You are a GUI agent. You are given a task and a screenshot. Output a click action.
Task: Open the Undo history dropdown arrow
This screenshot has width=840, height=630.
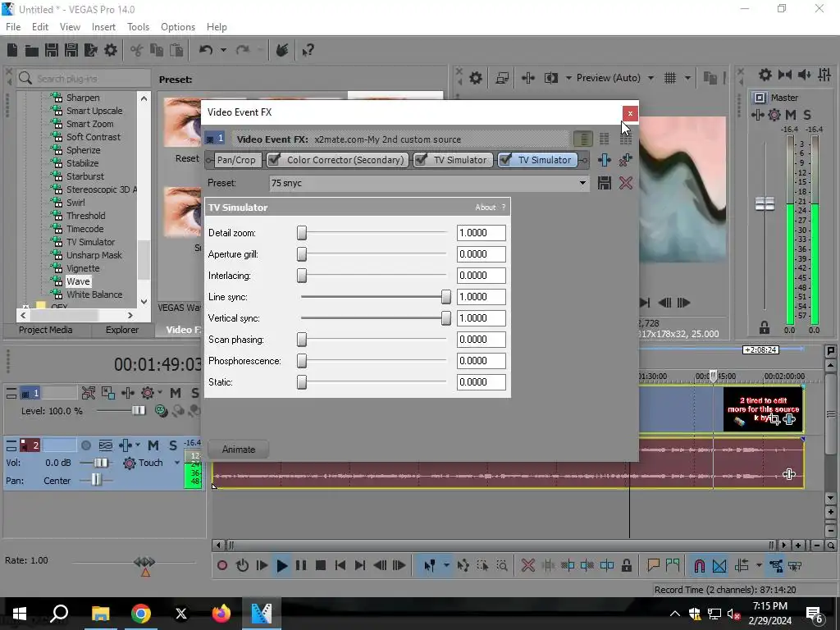tap(223, 50)
